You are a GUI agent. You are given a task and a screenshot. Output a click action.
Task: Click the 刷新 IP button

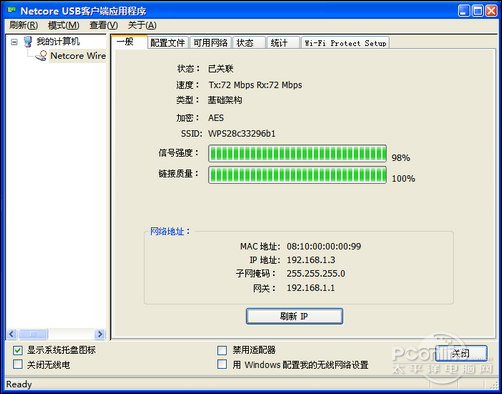tap(294, 316)
